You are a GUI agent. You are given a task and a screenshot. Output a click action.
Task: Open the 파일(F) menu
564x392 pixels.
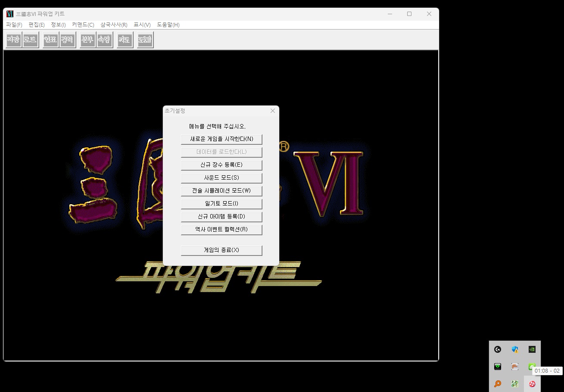14,25
